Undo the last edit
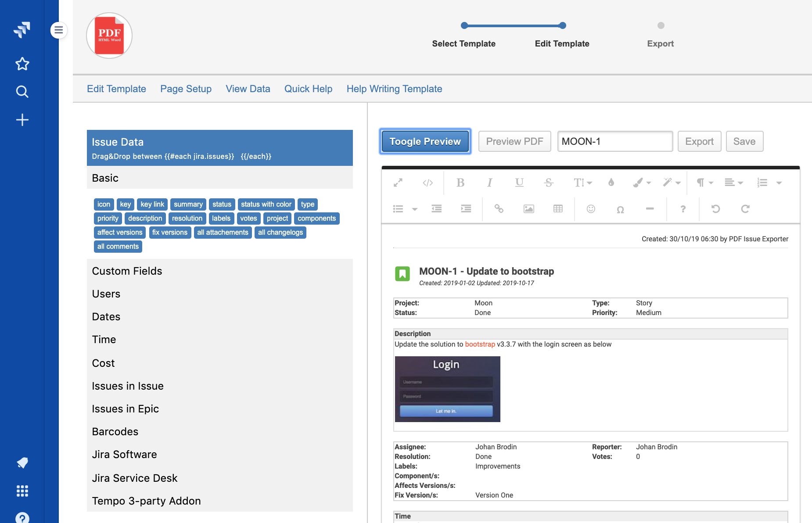Viewport: 812px width, 523px height. pos(716,209)
